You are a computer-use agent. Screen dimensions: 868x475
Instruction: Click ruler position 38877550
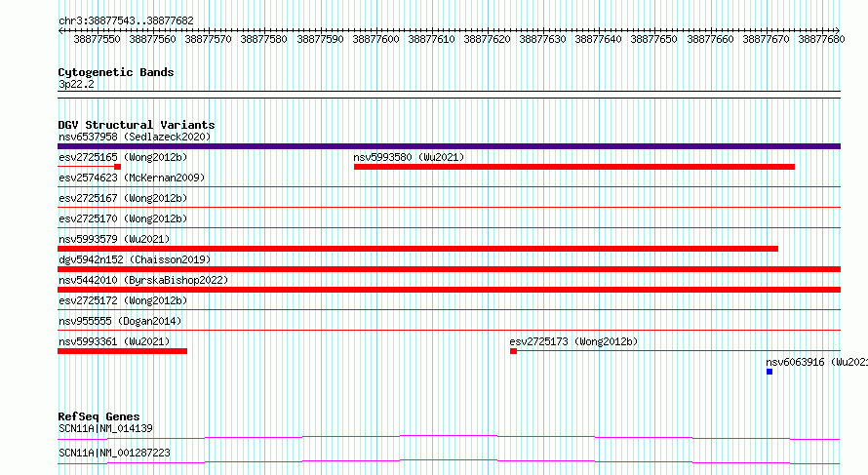pos(97,39)
